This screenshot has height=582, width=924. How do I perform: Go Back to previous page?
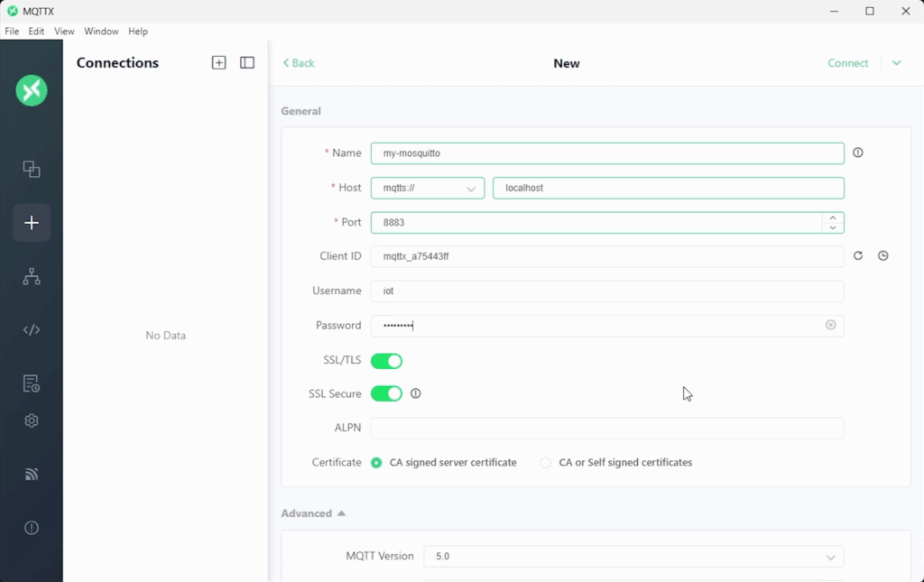pyautogui.click(x=299, y=63)
